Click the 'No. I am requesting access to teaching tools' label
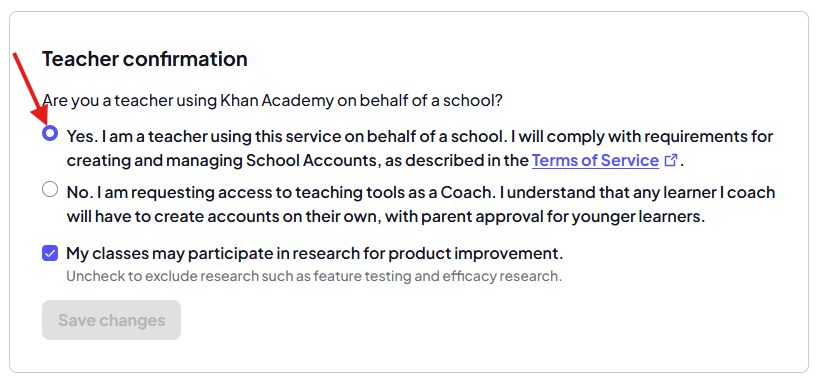Image resolution: width=819 pixels, height=382 pixels. click(x=420, y=204)
